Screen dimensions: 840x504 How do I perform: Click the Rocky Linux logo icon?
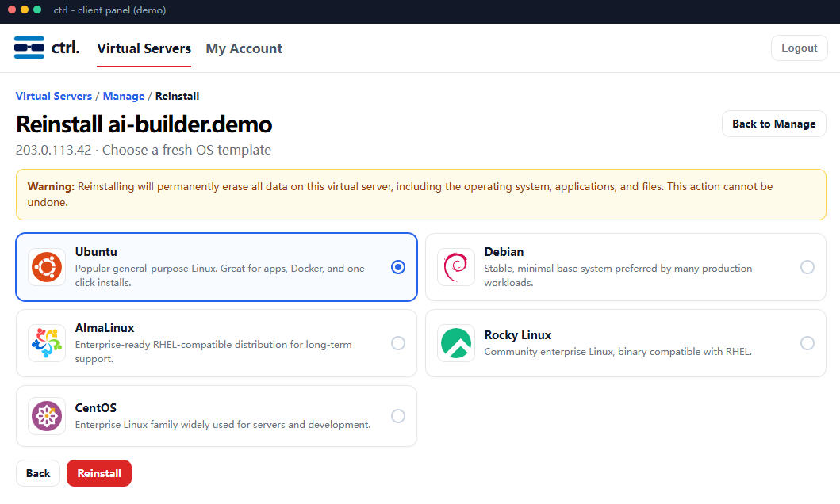[x=456, y=343]
